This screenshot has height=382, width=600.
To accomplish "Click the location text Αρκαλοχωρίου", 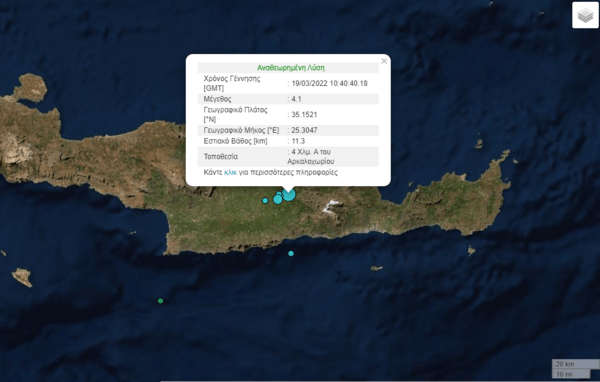I will pos(311,162).
